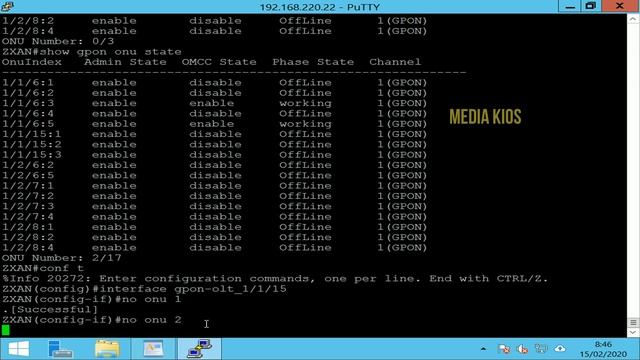640x360 pixels.
Task: Click the '.[Successful]' output line
Action: [50, 309]
